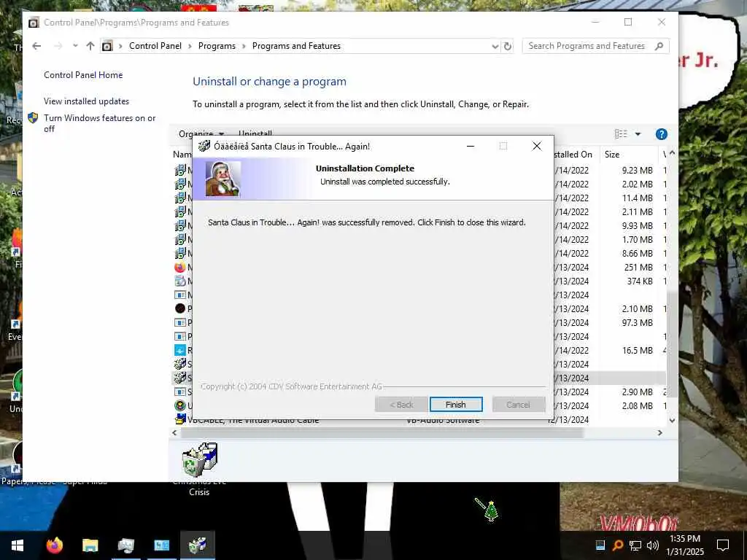Switch to the Control Panel taskbar item
Screen dimensions: 747x560
tap(161, 545)
